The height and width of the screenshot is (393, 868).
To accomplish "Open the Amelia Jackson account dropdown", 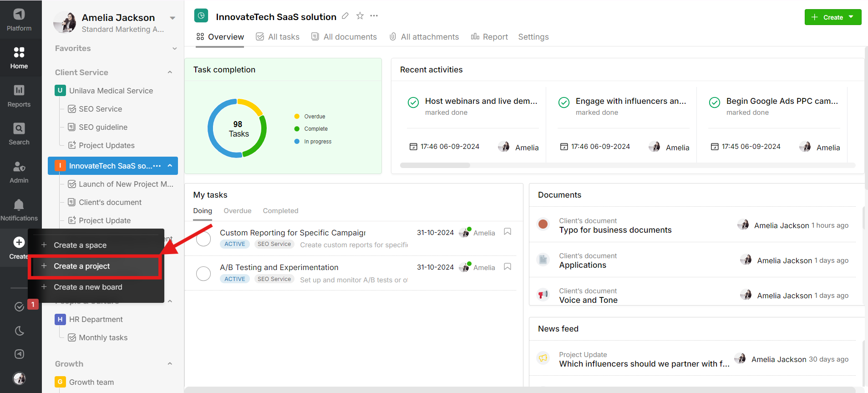I will [x=173, y=18].
